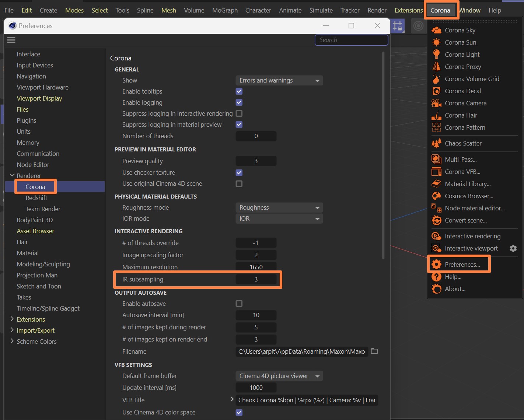Add a Corona Light via its bulb icon
The width and height of the screenshot is (524, 420).
436,55
